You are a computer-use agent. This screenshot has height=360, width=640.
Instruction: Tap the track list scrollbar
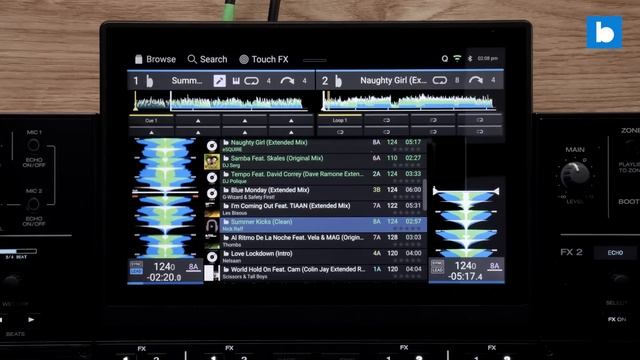424,194
